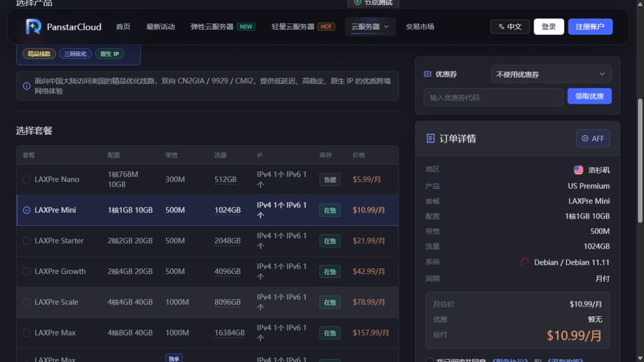Click the $157.99/月 price
644x362 pixels.
(x=371, y=333)
